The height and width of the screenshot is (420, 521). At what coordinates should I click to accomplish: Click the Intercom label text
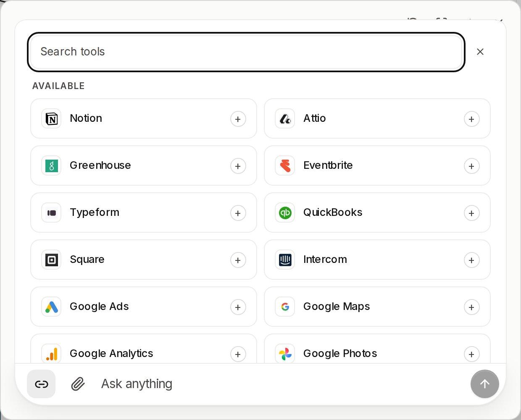[325, 260]
